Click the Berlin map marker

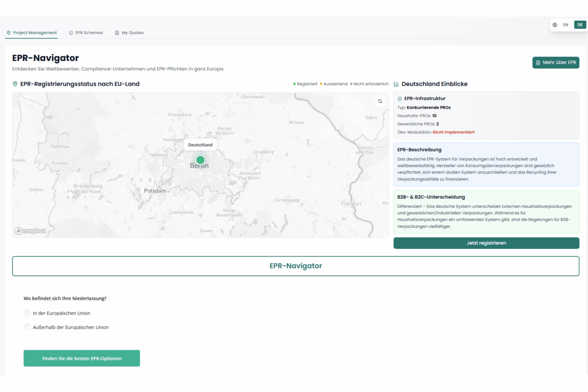pyautogui.click(x=200, y=160)
